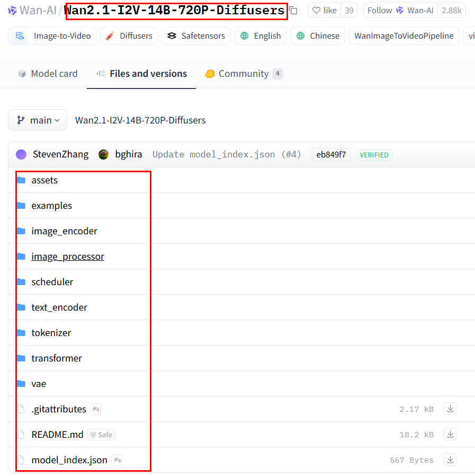The width and height of the screenshot is (475, 476).
Task: Click the scan badge next to model_index.json
Action: point(117,461)
